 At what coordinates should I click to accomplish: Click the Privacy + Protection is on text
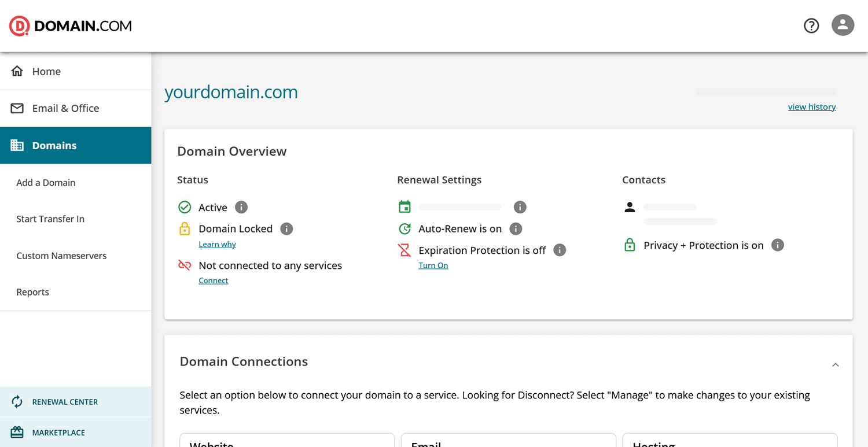(x=704, y=245)
